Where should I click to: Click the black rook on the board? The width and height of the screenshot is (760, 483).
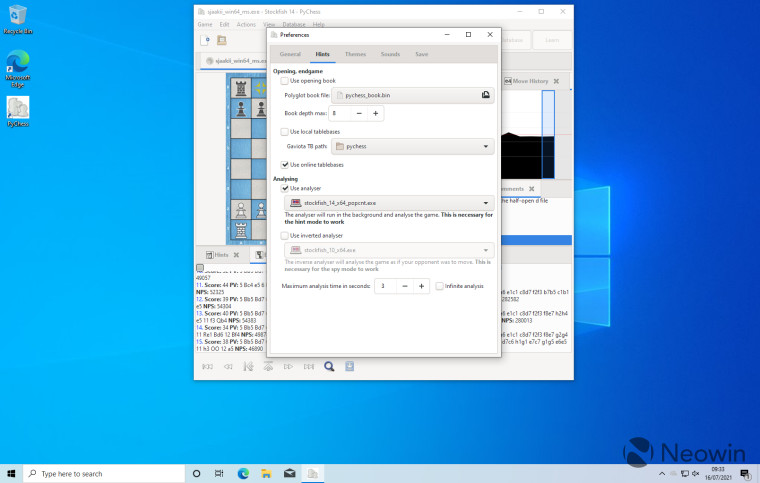(x=241, y=89)
